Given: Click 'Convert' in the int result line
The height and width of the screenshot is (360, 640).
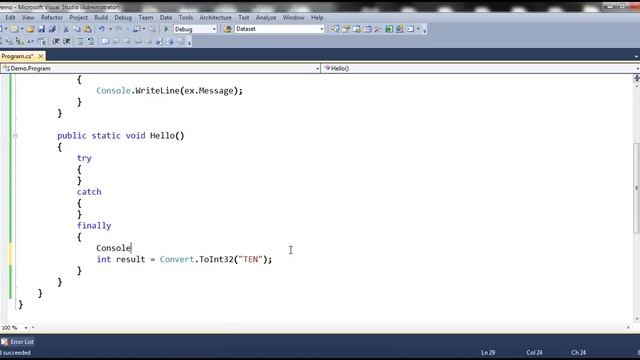Looking at the screenshot, I should pyautogui.click(x=177, y=259).
